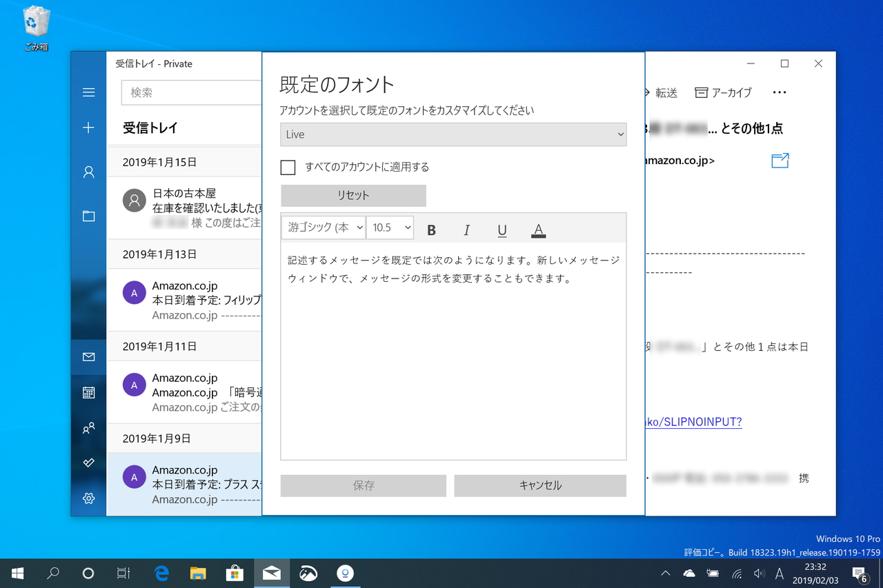Open Mail settings via the gear icon
Screen dimensions: 883x588
coord(88,498)
